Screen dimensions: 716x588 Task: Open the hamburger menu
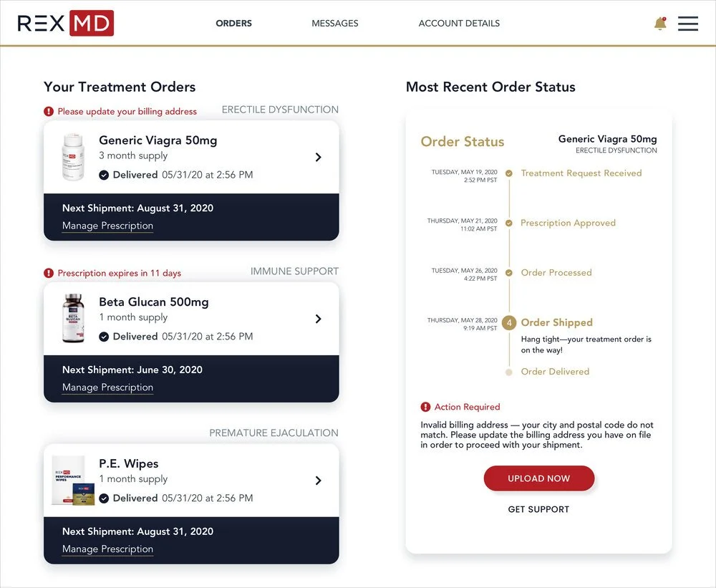pyautogui.click(x=687, y=24)
